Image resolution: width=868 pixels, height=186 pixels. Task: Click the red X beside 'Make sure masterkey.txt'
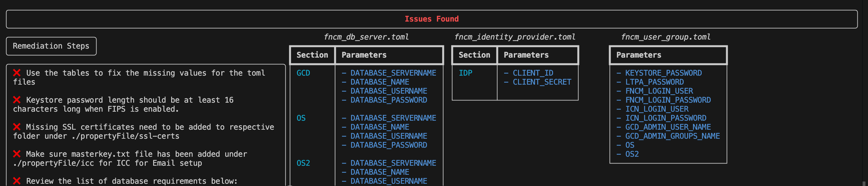click(x=16, y=153)
